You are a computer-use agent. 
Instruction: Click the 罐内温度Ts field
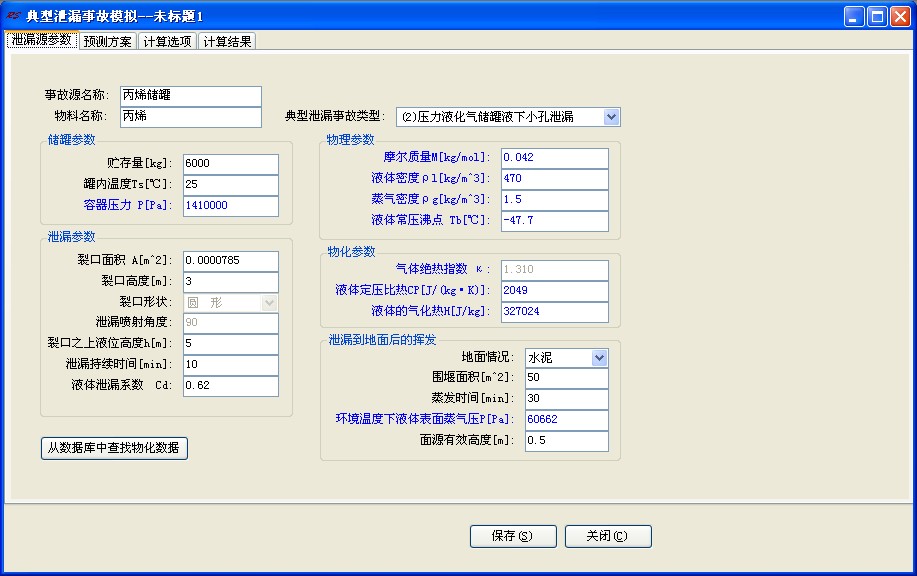click(x=231, y=185)
